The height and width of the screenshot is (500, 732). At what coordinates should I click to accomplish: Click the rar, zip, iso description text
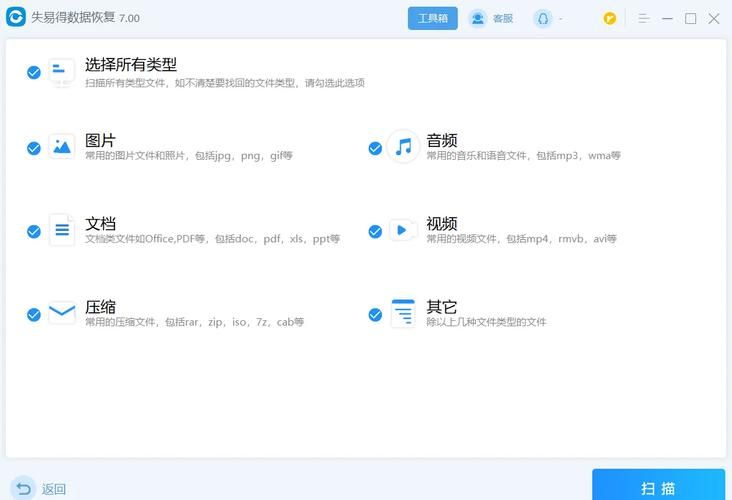click(x=194, y=322)
